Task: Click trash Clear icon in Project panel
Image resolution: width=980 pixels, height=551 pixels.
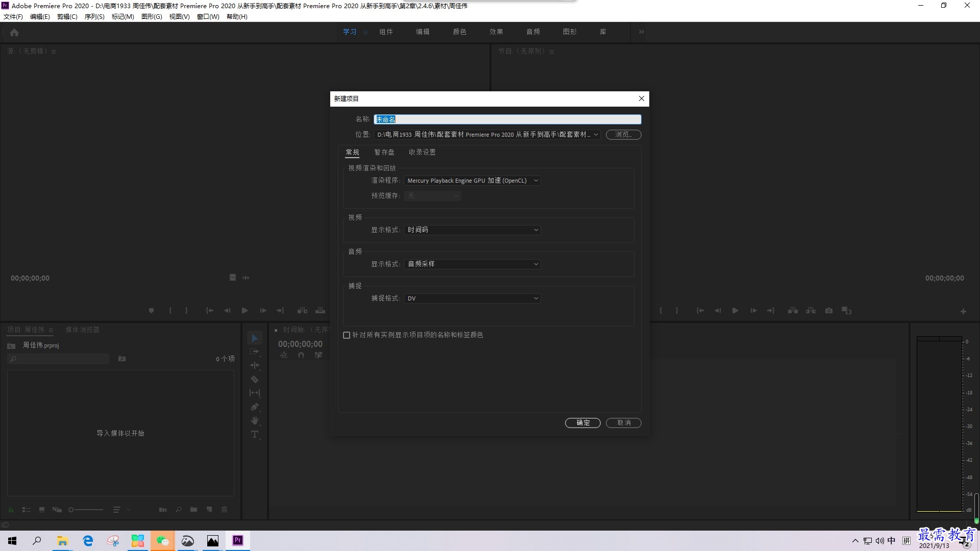Action: point(224,510)
